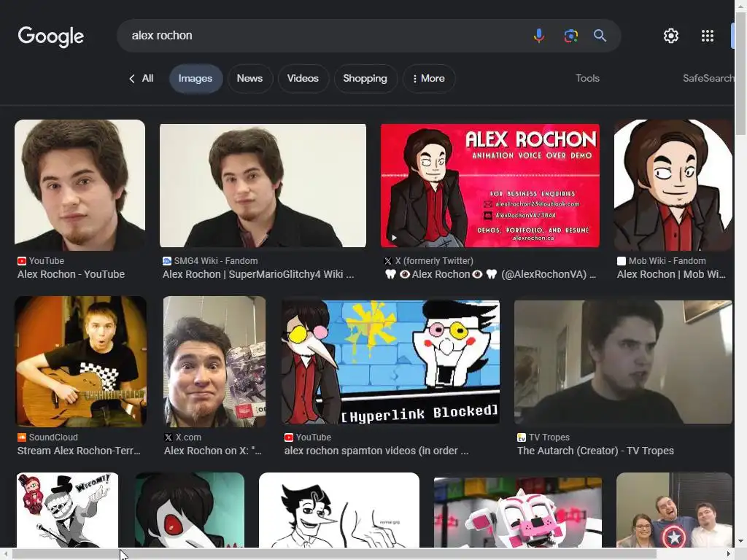This screenshot has width=747, height=560.
Task: Open the pink and white animatronic thumbnail
Action: pos(518,513)
